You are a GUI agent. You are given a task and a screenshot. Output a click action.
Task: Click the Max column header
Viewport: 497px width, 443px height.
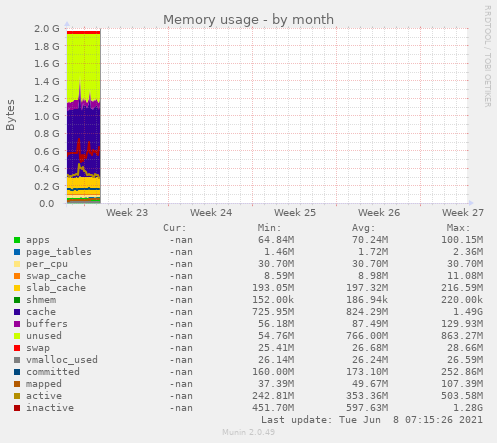(458, 228)
